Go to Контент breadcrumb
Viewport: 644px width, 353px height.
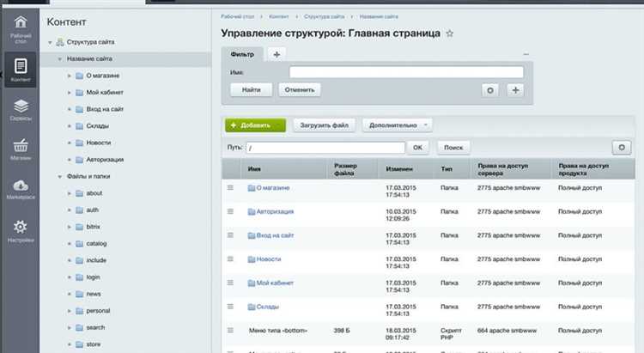(x=279, y=16)
